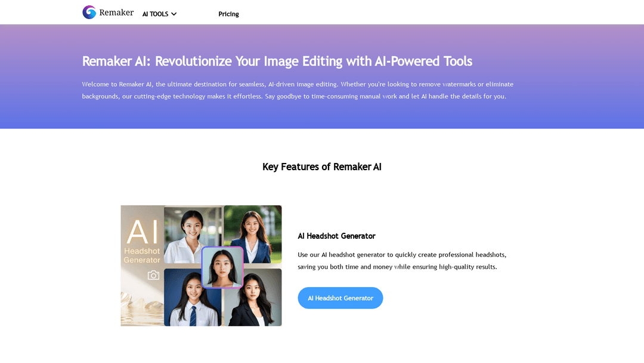Image resolution: width=644 pixels, height=363 pixels.
Task: Select the AI Headshot Generator heading
Action: coord(336,236)
